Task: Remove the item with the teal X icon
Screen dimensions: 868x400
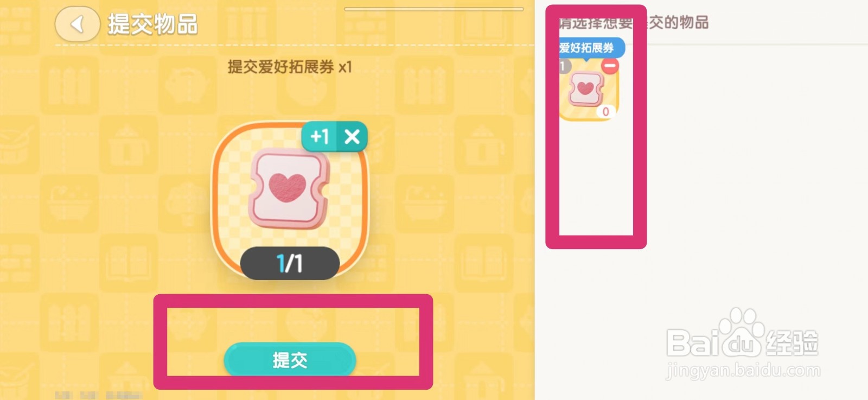Action: point(352,136)
